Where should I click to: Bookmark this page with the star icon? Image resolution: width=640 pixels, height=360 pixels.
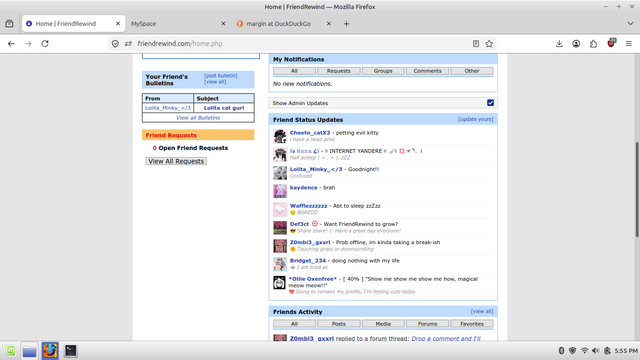click(489, 44)
